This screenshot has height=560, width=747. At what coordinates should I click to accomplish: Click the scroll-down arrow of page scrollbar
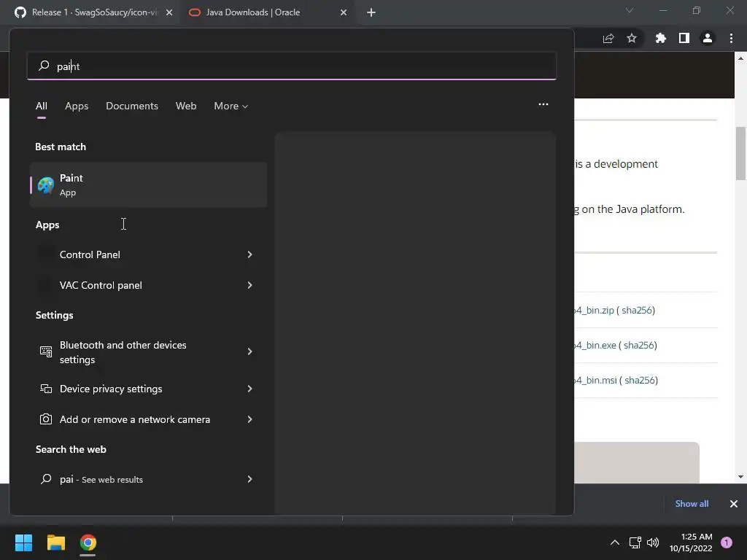pyautogui.click(x=740, y=477)
